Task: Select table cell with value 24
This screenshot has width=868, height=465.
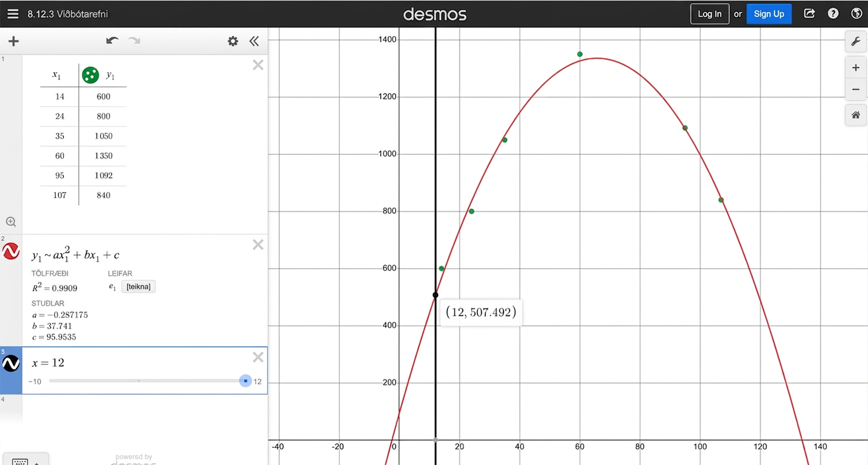Action: 60,116
